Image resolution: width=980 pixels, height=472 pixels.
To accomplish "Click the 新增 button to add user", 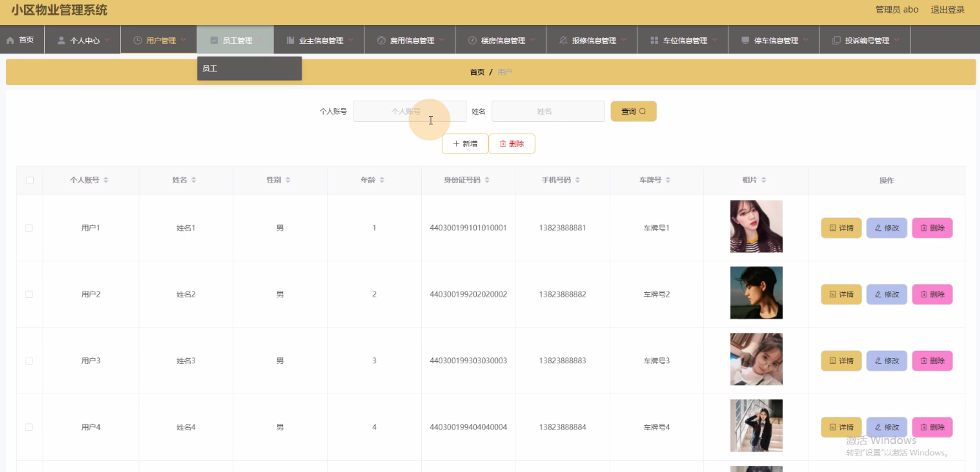I will click(x=465, y=144).
